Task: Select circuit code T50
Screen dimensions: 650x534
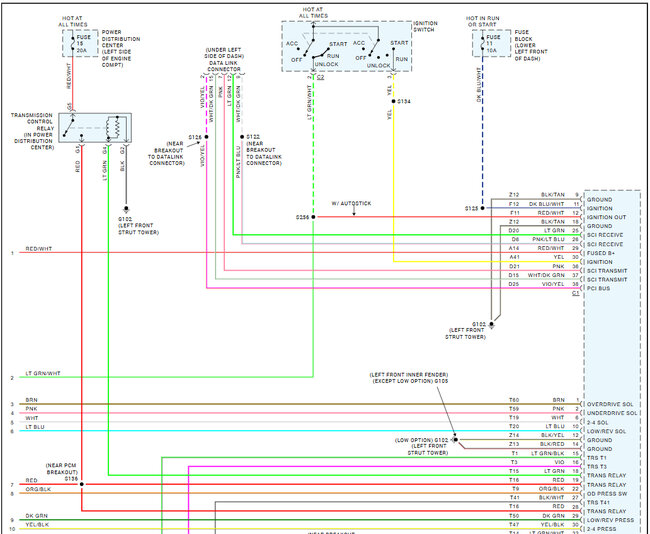Action: tap(514, 516)
